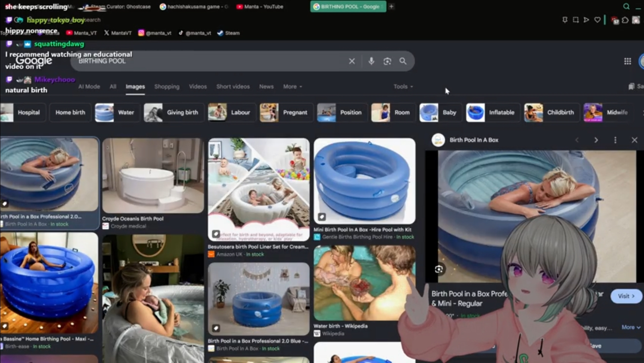Switch to the hachishakusama game tab
This screenshot has height=363, width=644.
[x=194, y=6]
